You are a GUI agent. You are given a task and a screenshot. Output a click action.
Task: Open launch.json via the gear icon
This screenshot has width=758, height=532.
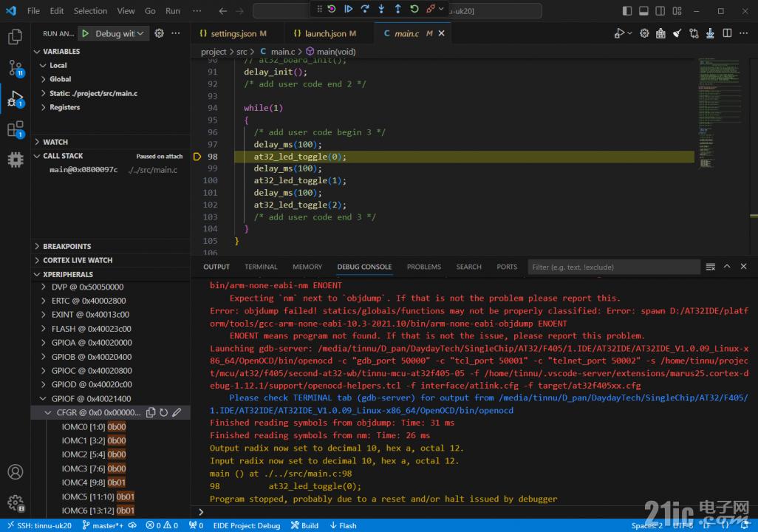coord(159,33)
